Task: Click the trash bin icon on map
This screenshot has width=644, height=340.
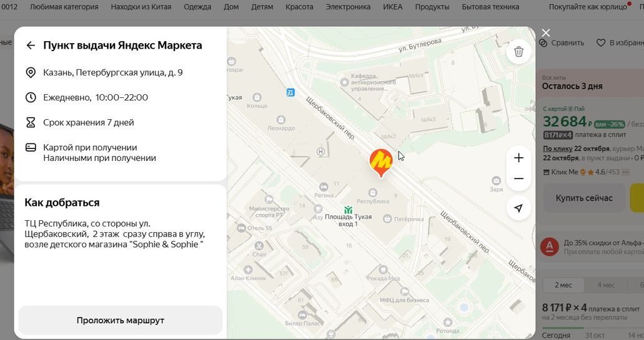Action: [x=518, y=52]
